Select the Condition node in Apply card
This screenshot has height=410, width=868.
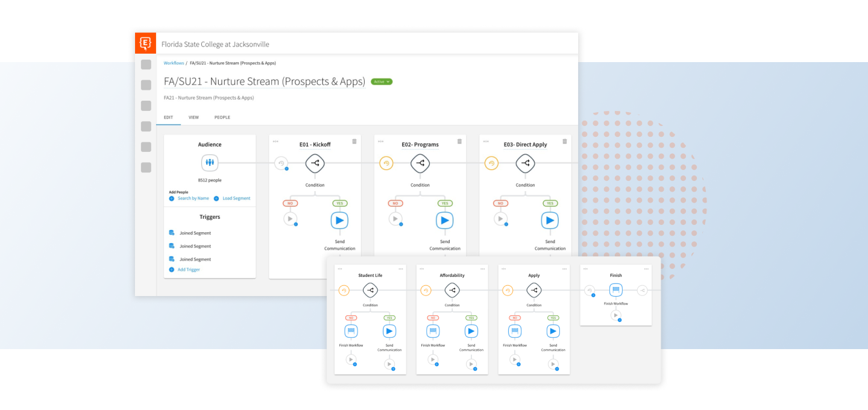tap(534, 291)
